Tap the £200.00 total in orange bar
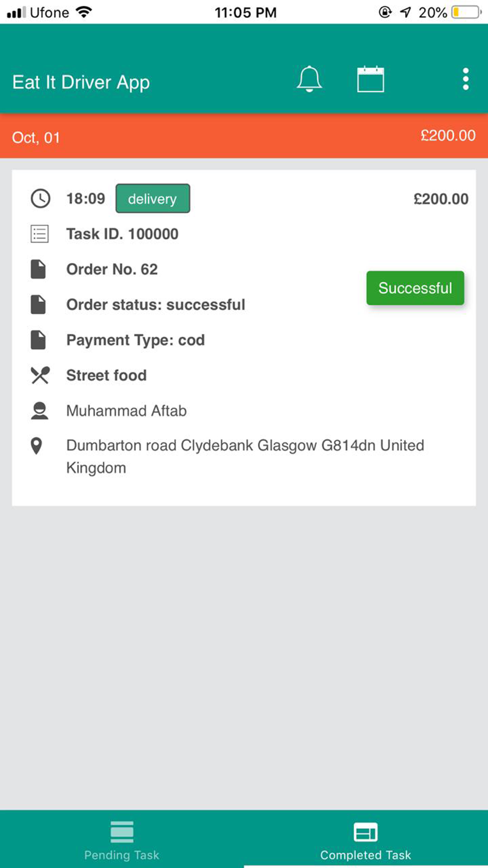This screenshot has height=868, width=488. (448, 136)
